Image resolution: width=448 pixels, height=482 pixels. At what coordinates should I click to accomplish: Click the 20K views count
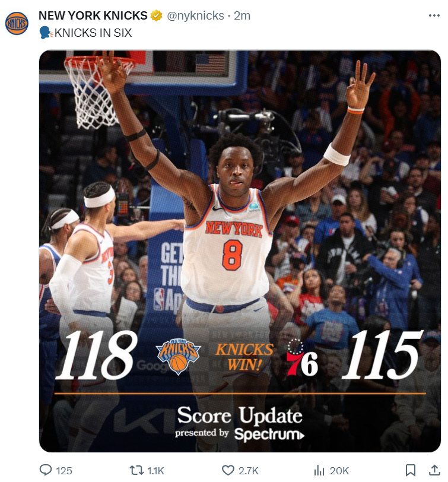339,471
